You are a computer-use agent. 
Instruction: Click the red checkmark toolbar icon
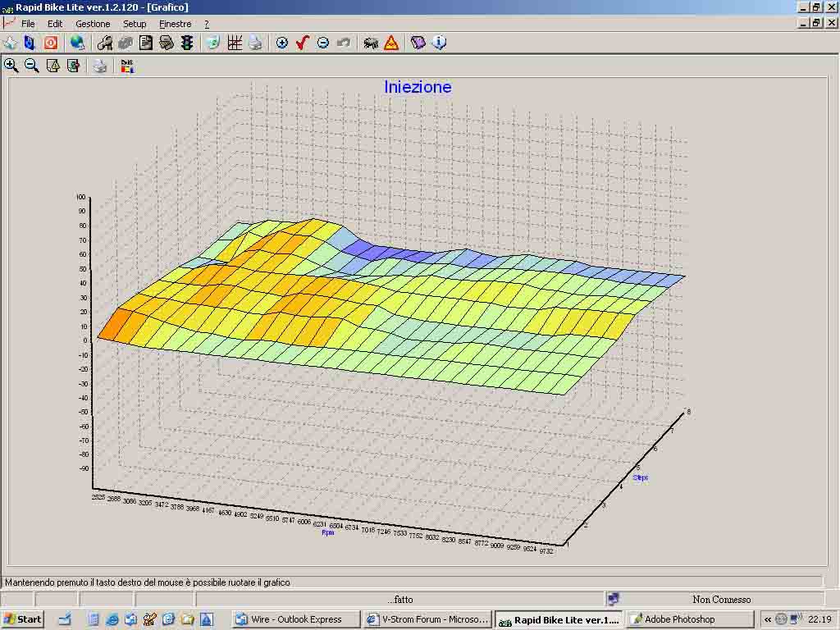(303, 43)
